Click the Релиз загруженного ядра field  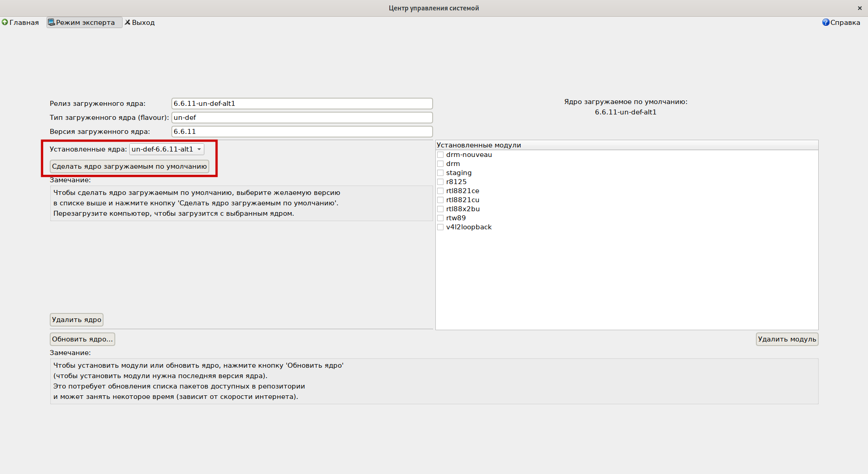click(302, 104)
